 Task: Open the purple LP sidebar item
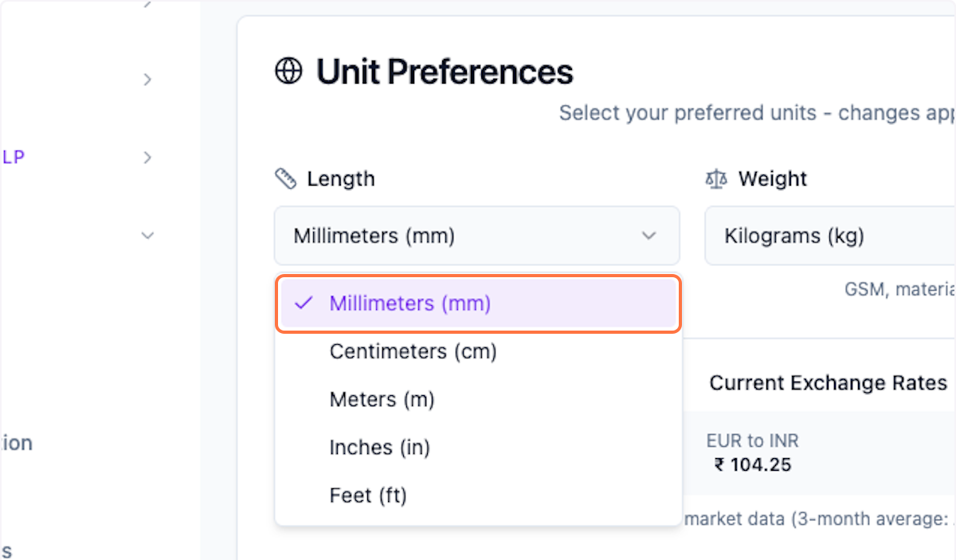coord(14,158)
